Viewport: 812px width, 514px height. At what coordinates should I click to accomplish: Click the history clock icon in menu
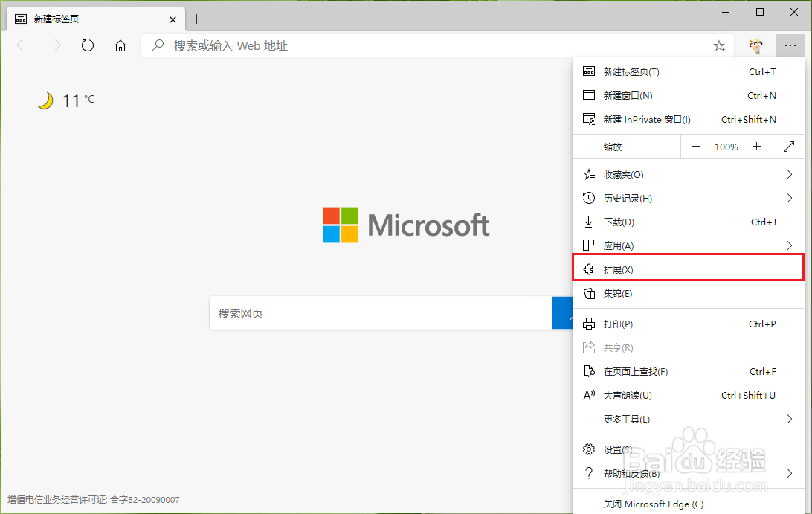click(589, 198)
